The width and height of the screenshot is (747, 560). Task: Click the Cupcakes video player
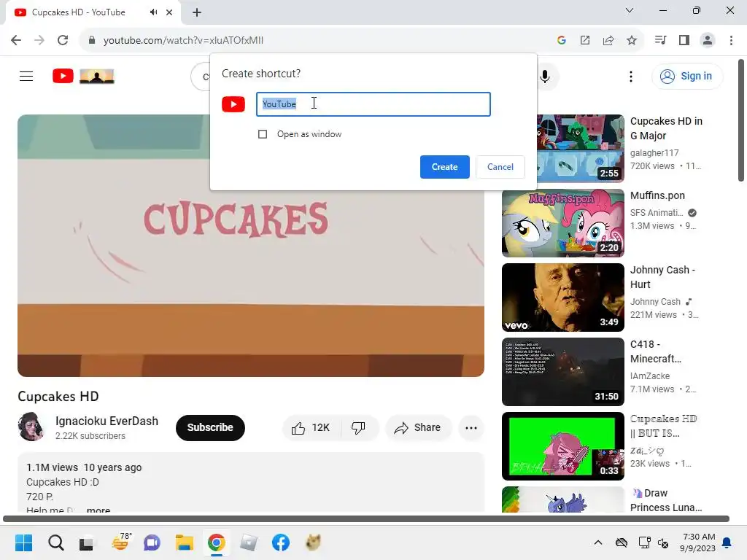(251, 246)
